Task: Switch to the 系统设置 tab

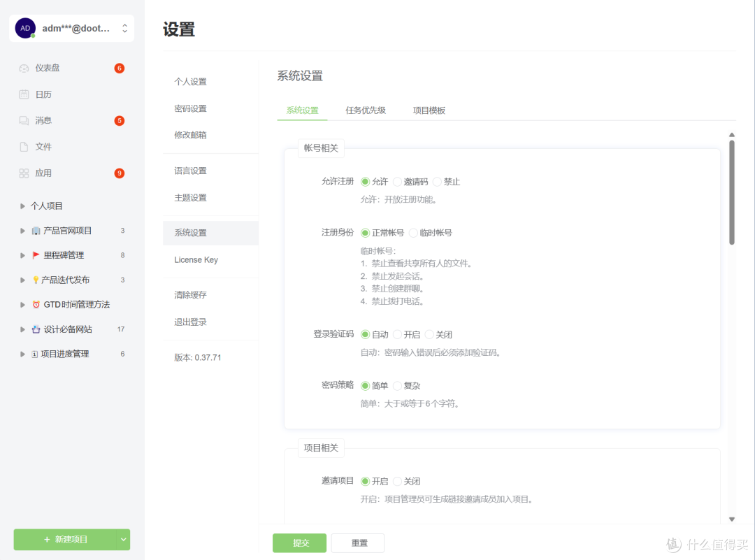Action: click(303, 110)
